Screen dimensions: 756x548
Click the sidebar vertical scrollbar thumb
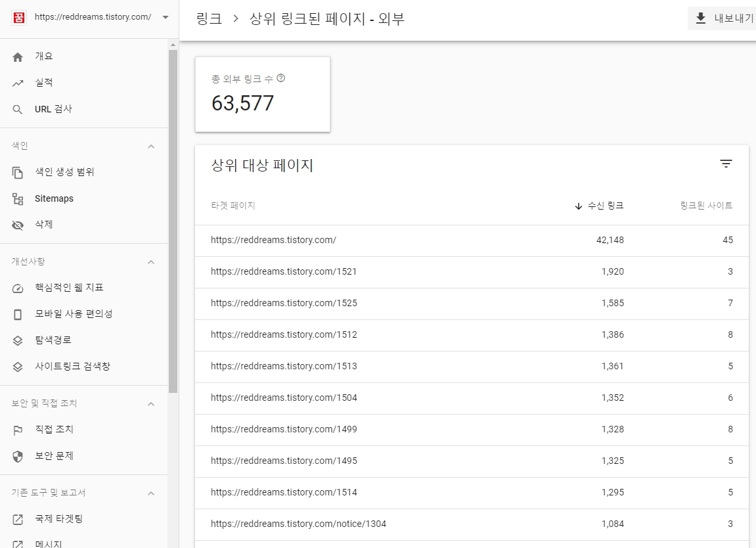click(x=173, y=221)
